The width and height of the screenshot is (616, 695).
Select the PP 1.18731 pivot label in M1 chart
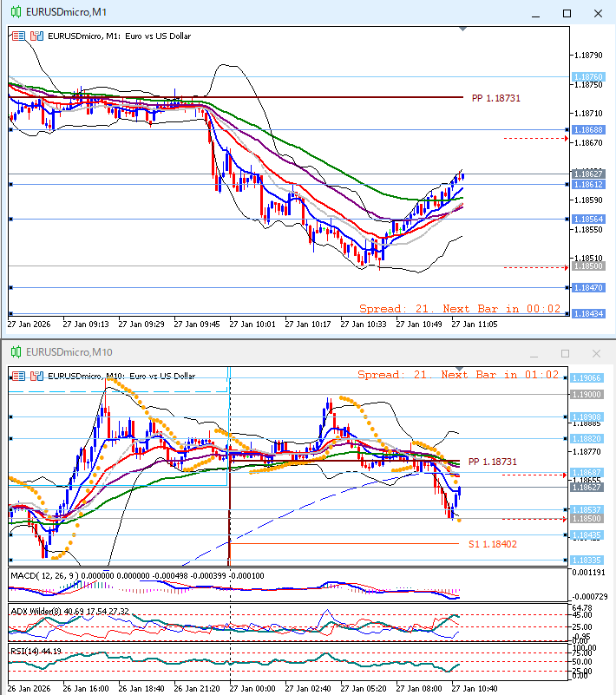(x=495, y=99)
